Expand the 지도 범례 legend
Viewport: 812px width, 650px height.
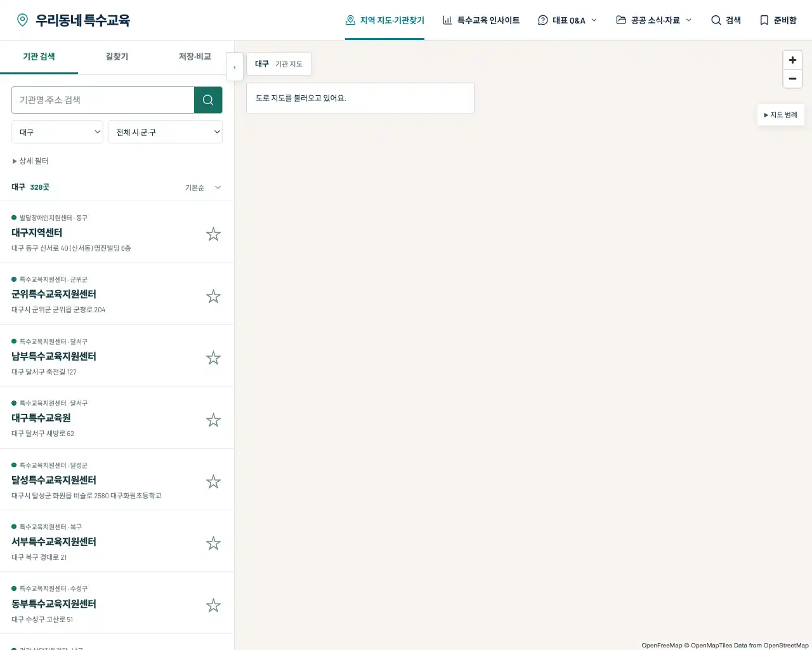[x=781, y=115]
